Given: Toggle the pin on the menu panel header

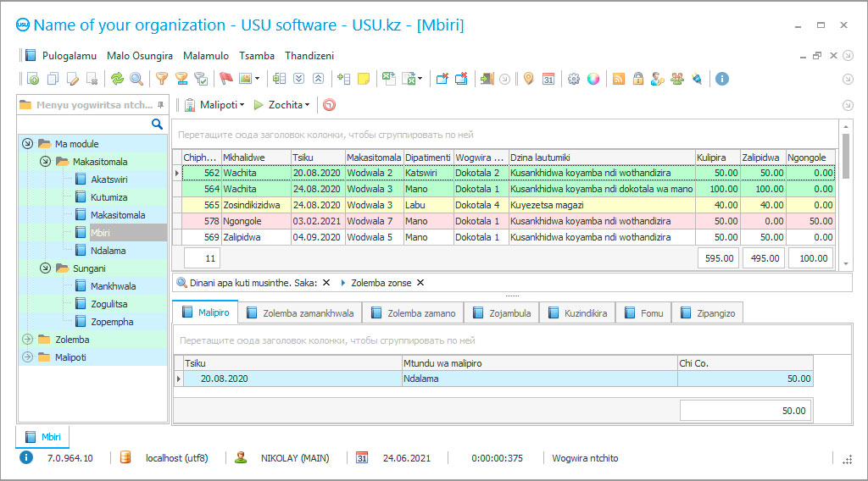Looking at the screenshot, I should coord(161,105).
